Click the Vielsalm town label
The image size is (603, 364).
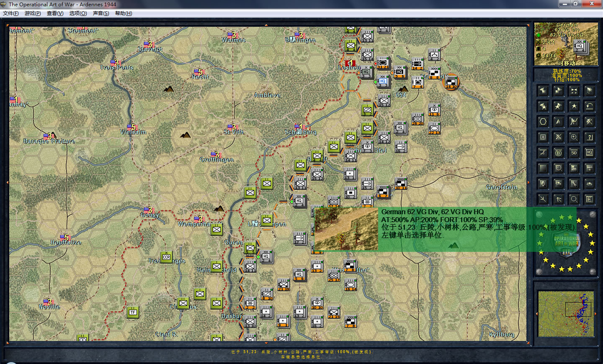point(133,132)
